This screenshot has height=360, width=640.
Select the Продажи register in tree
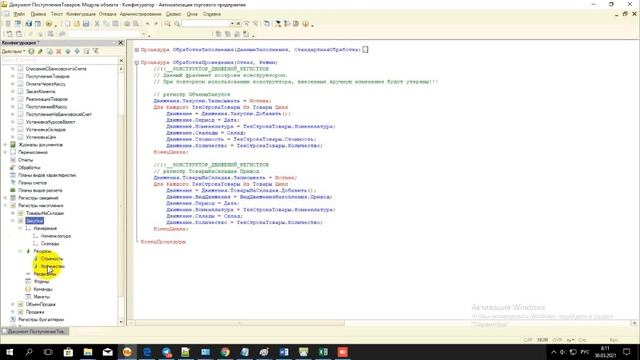(x=35, y=312)
